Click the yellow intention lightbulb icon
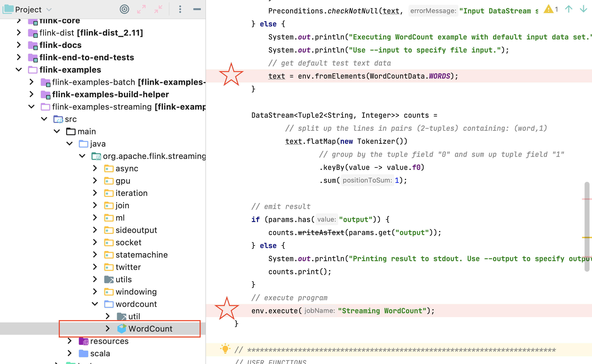 225,349
